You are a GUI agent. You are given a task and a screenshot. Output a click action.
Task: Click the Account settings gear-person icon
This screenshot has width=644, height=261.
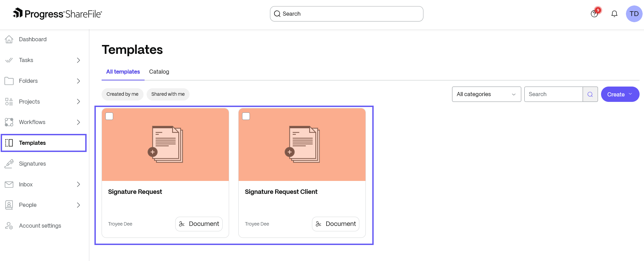pos(9,226)
